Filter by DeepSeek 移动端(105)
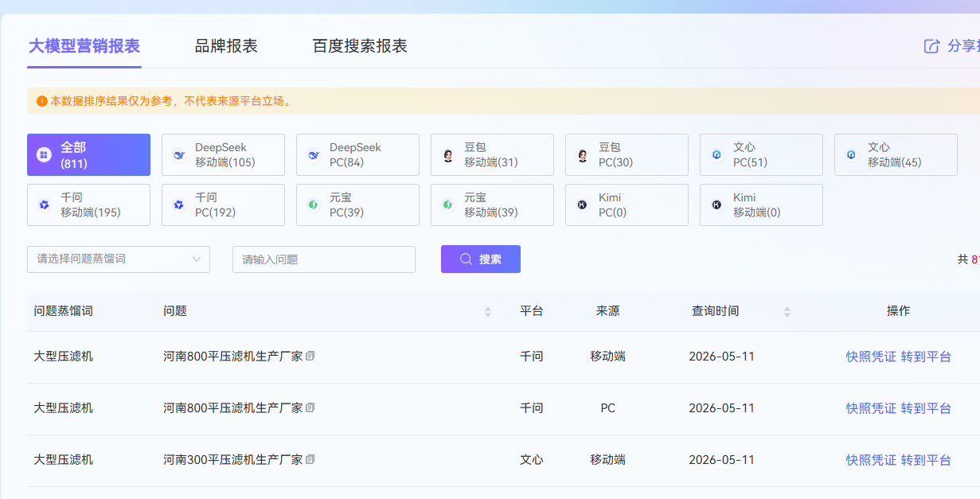980x499 pixels. coord(223,154)
